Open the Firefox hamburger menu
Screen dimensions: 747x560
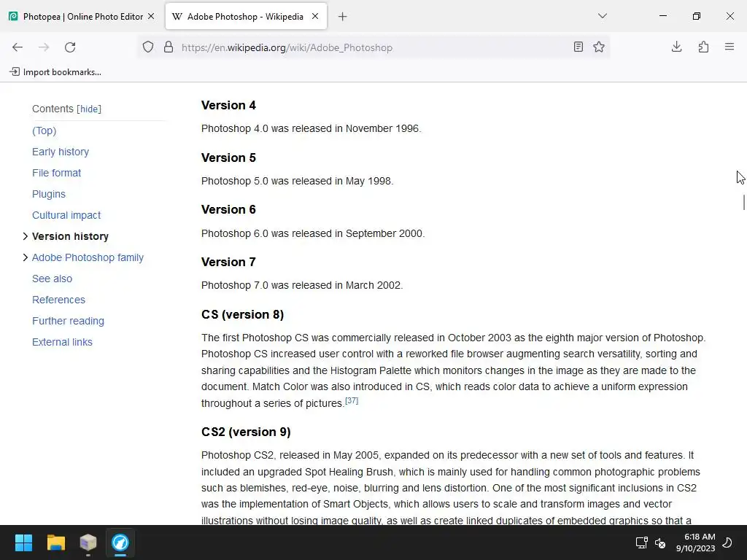click(x=729, y=47)
